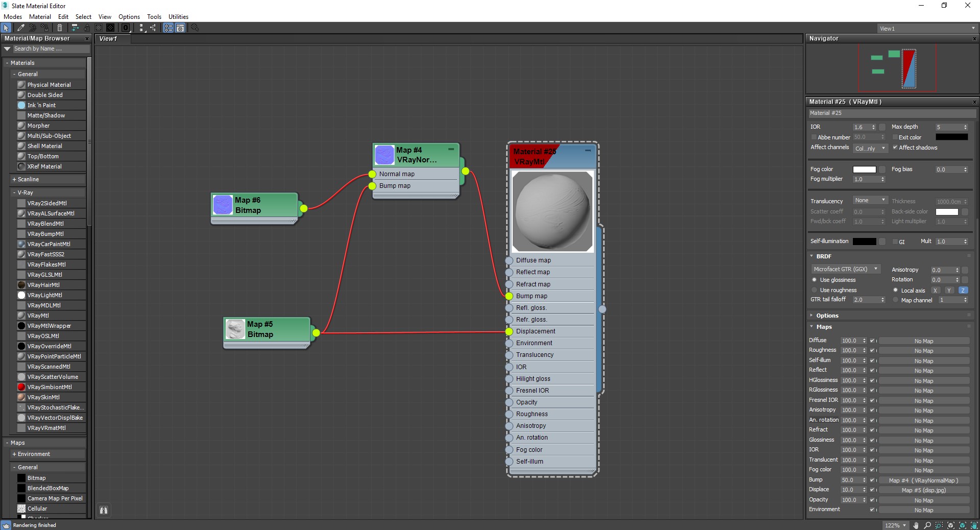This screenshot has width=980, height=530.
Task: Enable the Abbe number checkbox
Action: 814,137
